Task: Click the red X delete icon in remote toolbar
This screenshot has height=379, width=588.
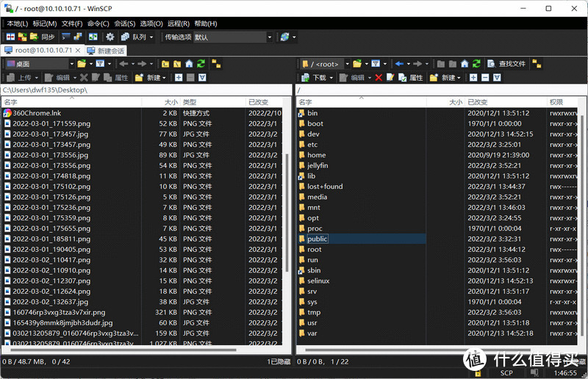Action: (379, 78)
